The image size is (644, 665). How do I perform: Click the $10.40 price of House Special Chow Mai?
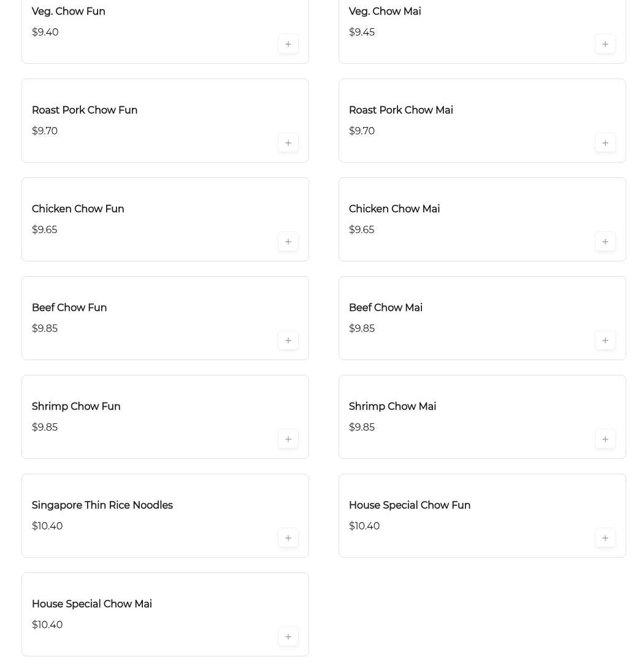(47, 625)
